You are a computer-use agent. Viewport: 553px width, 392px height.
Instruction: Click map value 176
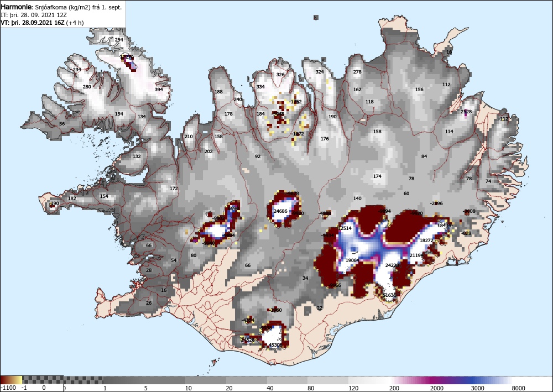coord(325,139)
